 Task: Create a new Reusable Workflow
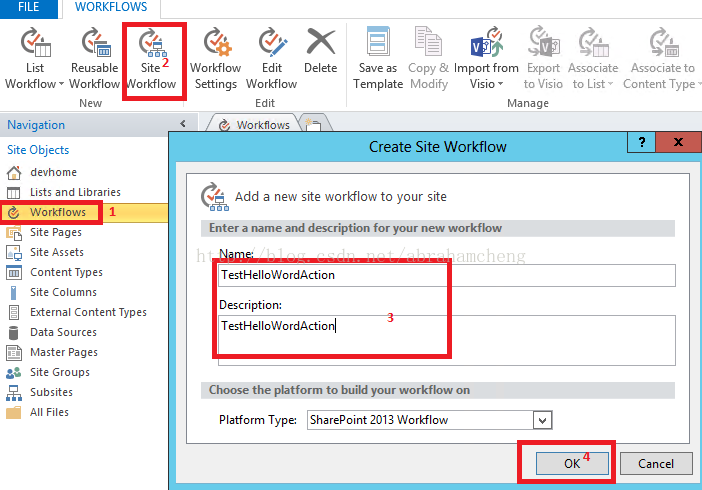94,59
